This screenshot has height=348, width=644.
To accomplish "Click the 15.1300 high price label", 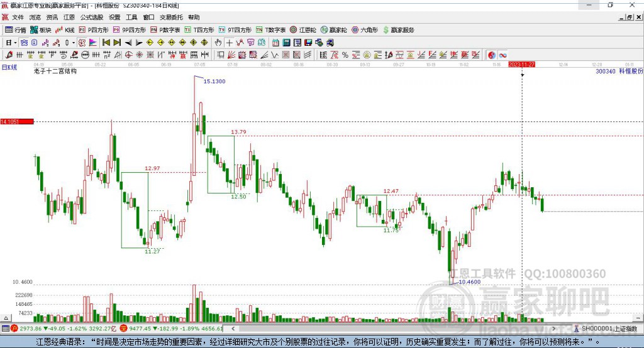I will pyautogui.click(x=214, y=81).
